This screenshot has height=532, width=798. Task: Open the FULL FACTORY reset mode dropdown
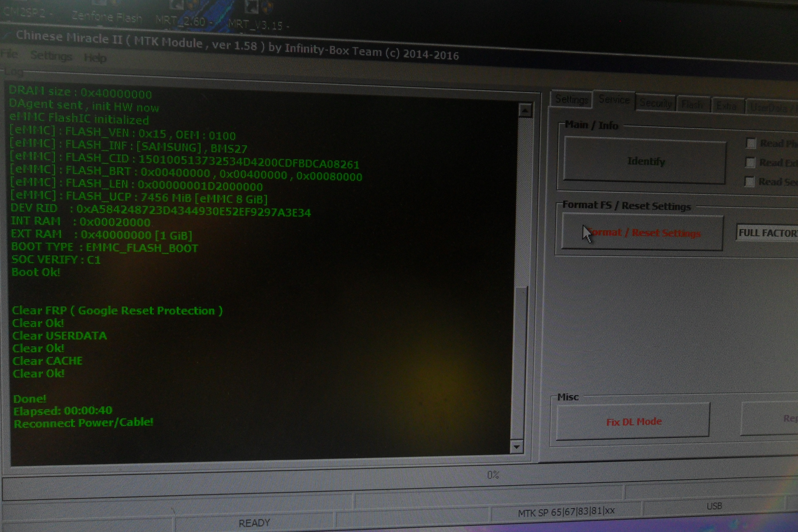768,233
